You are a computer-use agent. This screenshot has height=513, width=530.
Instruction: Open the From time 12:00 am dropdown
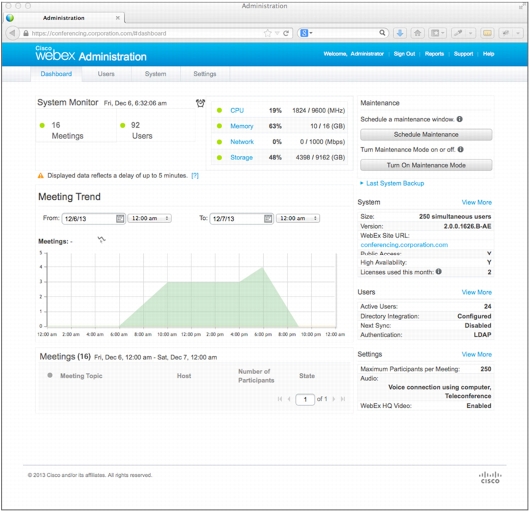[150, 218]
